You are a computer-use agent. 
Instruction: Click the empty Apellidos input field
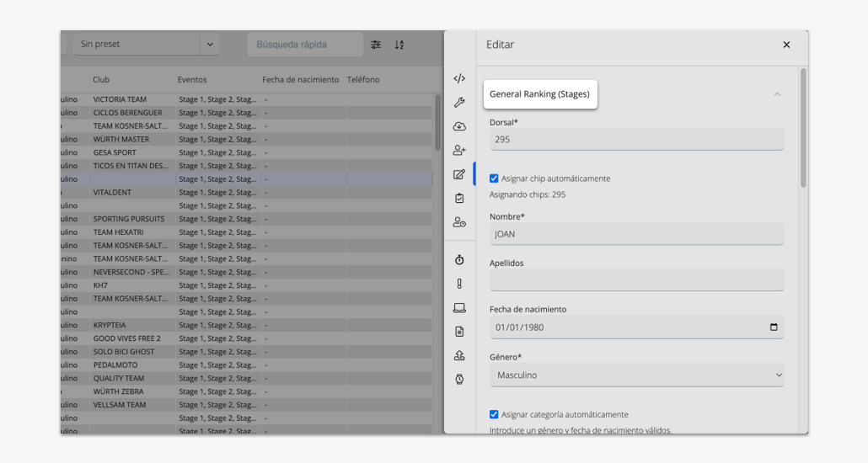pyautogui.click(x=636, y=280)
